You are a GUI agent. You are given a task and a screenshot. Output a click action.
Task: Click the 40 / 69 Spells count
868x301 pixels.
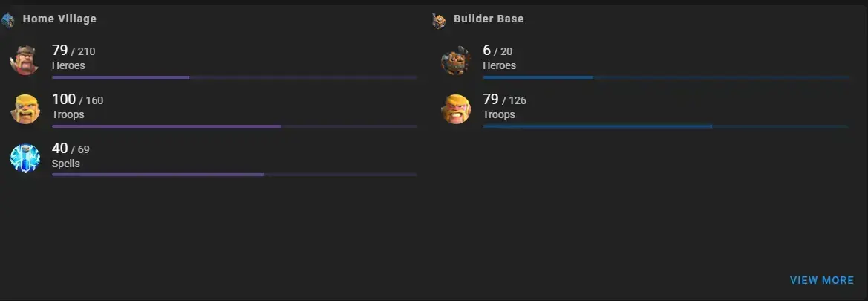71,149
